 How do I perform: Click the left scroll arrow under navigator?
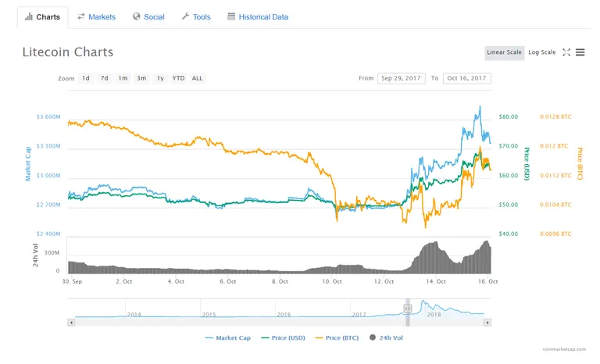71,323
